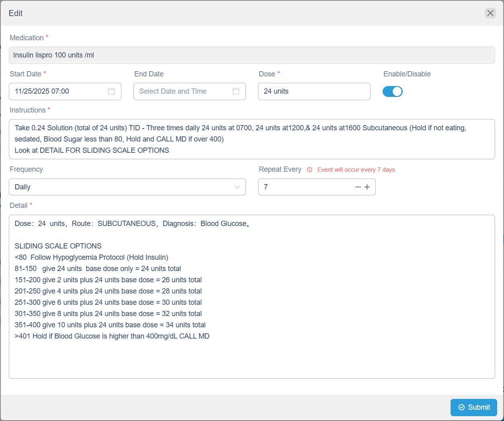This screenshot has width=504, height=421.
Task: Click the Medication field Insulin lispro
Action: click(x=252, y=55)
